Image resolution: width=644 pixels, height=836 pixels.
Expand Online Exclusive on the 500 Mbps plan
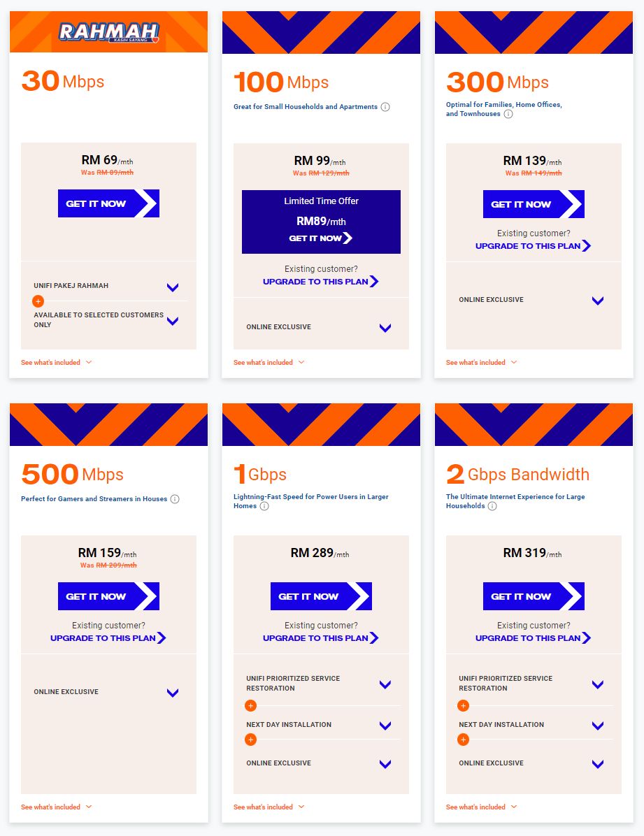pyautogui.click(x=173, y=693)
